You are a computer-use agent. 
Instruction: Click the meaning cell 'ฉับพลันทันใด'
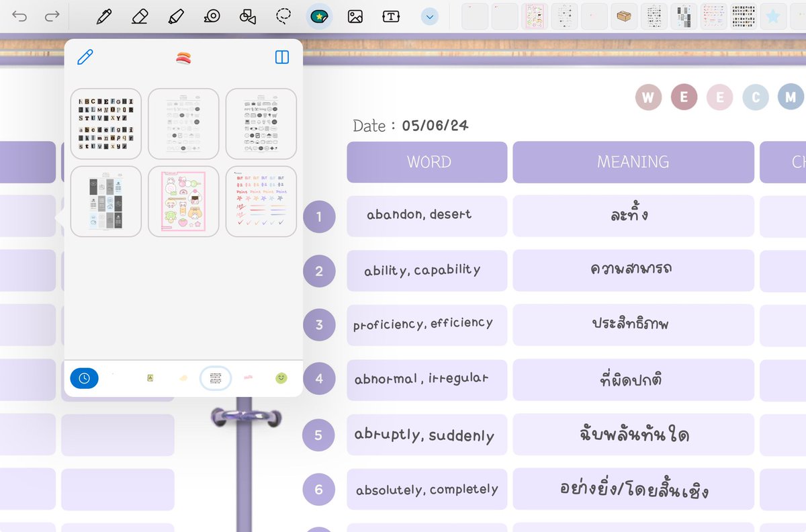[x=633, y=435]
